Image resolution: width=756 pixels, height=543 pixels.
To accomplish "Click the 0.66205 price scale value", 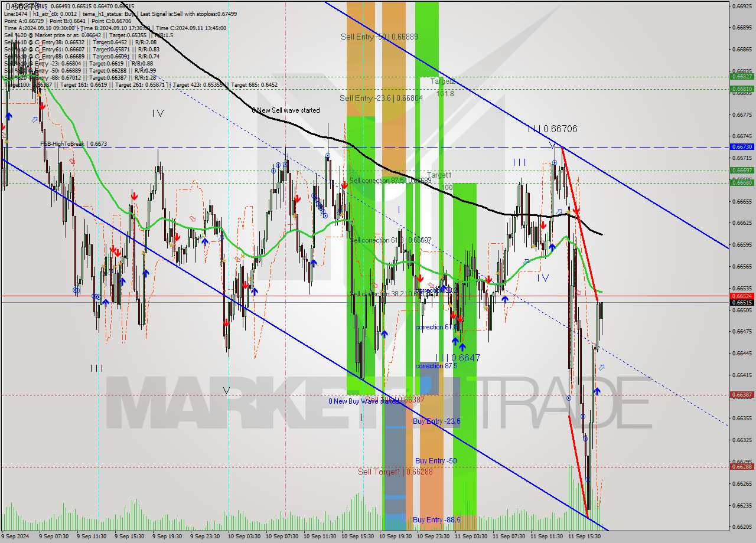I will click(742, 527).
